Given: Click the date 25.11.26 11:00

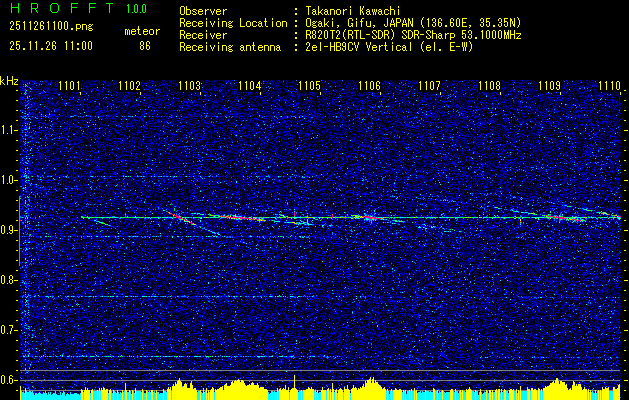Looking at the screenshot, I should click(x=51, y=46).
